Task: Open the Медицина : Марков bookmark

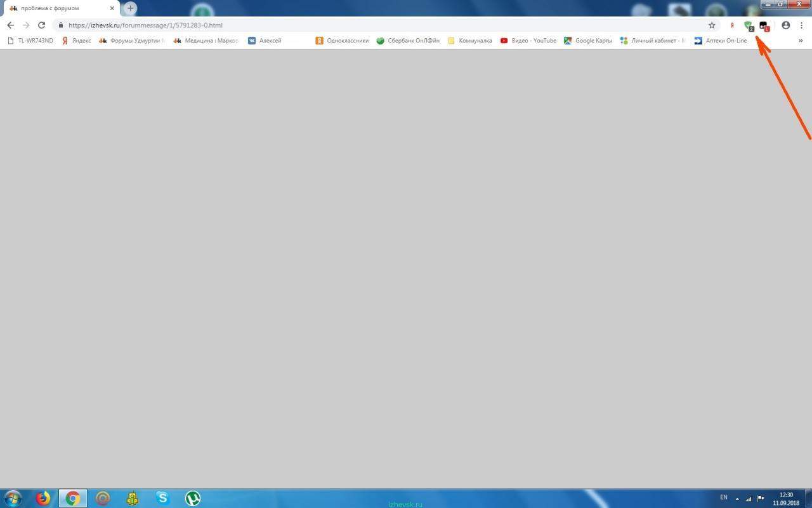Action: coord(206,41)
